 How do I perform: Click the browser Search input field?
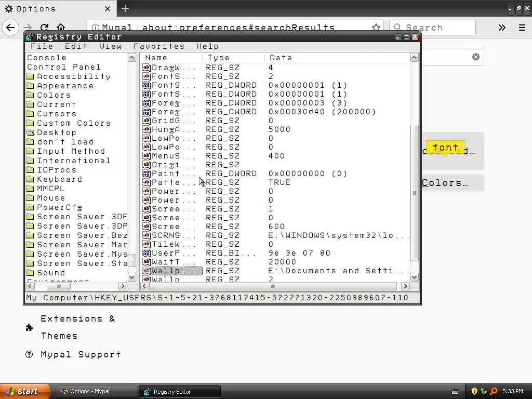tap(432, 28)
